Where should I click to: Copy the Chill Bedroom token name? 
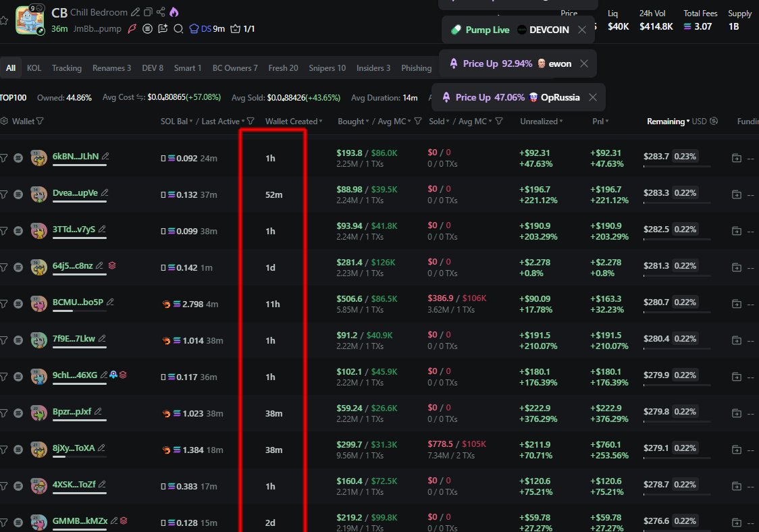pos(148,12)
